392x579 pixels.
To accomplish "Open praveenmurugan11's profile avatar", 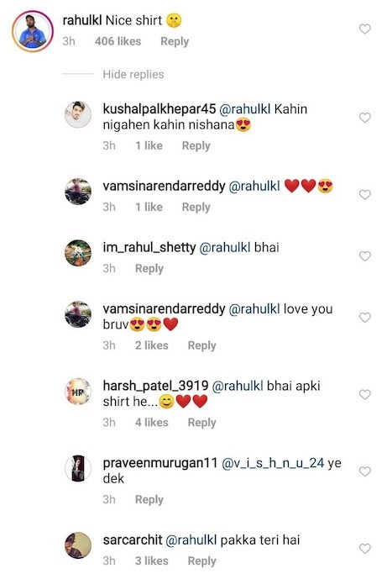I will (x=78, y=469).
